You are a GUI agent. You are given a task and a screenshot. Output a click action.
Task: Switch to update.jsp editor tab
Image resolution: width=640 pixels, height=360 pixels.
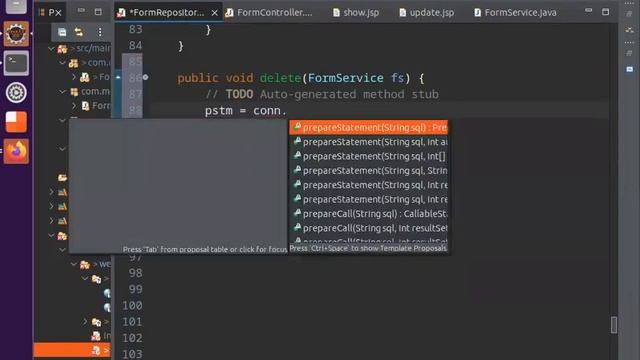pos(427,13)
